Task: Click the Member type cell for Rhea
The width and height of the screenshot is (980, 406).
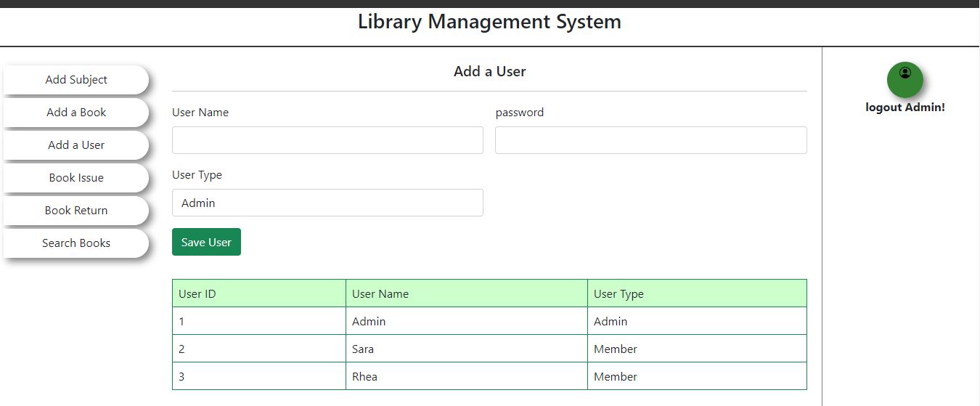Action: pyautogui.click(x=696, y=376)
